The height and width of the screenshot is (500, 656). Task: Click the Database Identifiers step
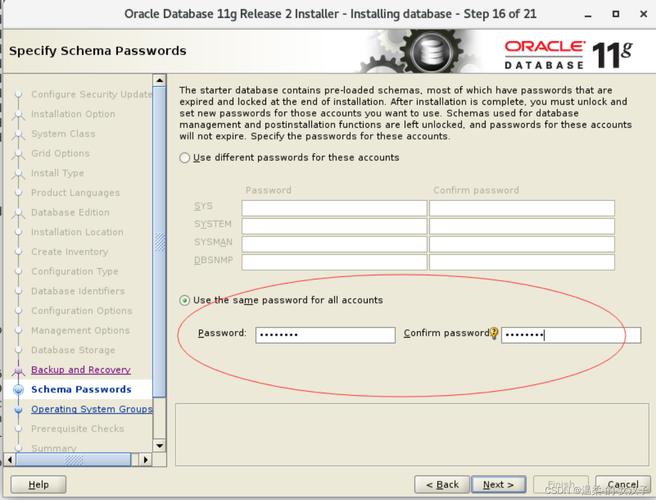78,291
